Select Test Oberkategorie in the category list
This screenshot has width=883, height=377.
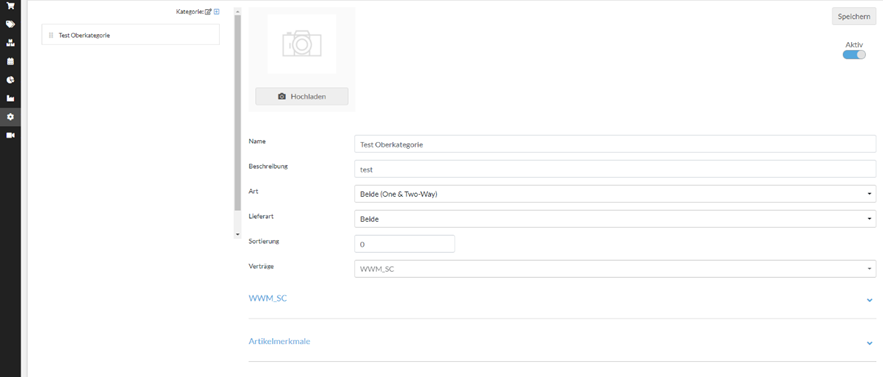pos(131,35)
